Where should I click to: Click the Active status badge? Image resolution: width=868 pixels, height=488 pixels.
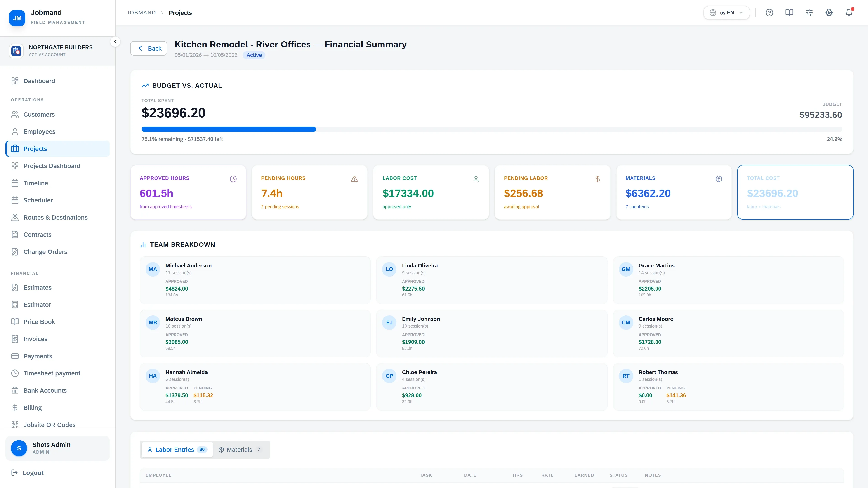point(254,55)
